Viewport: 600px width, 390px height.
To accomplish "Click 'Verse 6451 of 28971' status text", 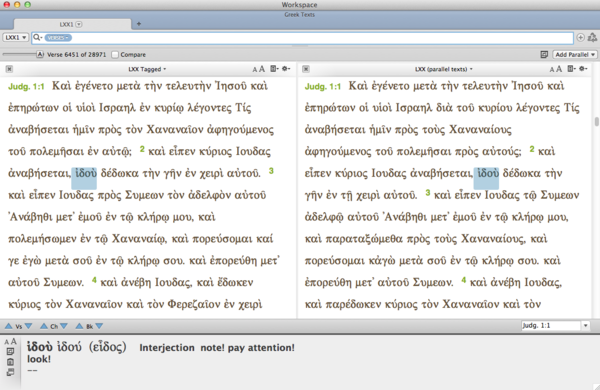I will (77, 55).
